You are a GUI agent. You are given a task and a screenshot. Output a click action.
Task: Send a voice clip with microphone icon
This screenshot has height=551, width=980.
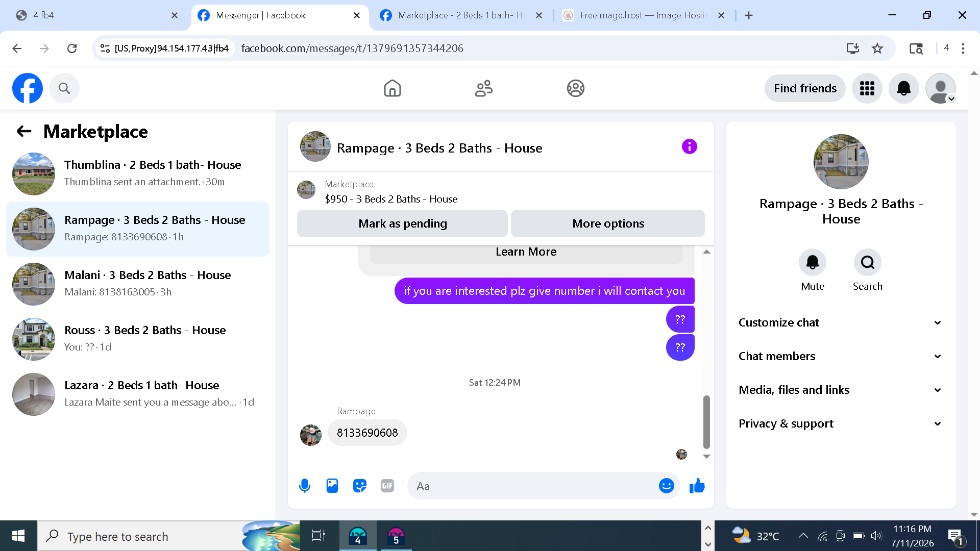(x=305, y=486)
